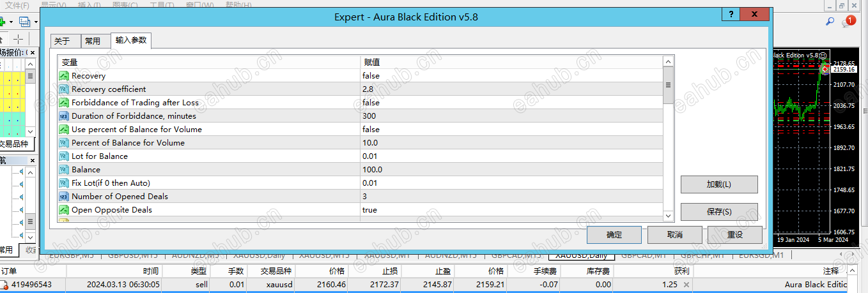The height and width of the screenshot is (293, 868).
Task: Select the Number of Opened Deals value 3
Action: pos(364,197)
